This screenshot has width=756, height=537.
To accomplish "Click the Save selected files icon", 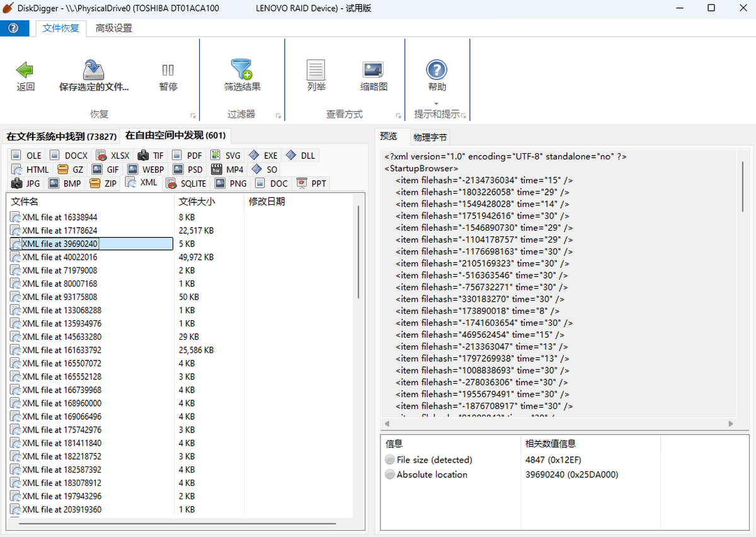I will click(x=94, y=70).
